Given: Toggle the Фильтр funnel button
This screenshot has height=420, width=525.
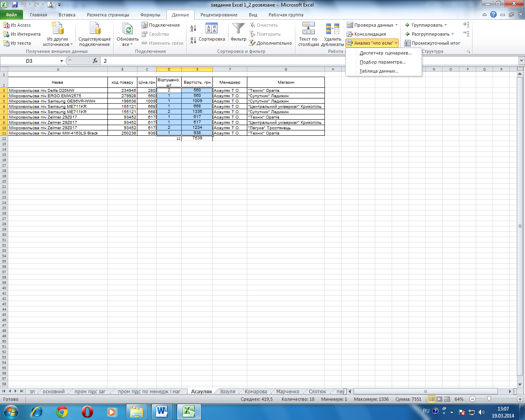Looking at the screenshot, I should coord(238,33).
